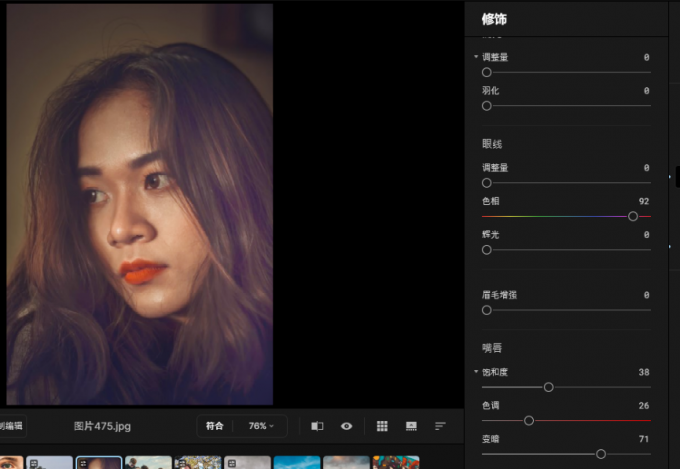This screenshot has height=469, width=680.
Task: Collapse the triangle beside 饱和度
Action: 476,372
